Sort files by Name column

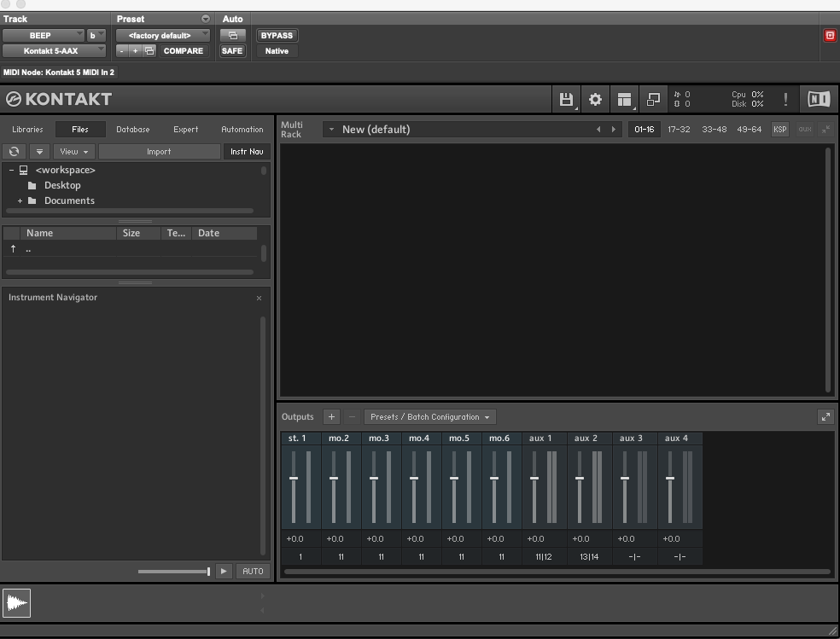68,234
